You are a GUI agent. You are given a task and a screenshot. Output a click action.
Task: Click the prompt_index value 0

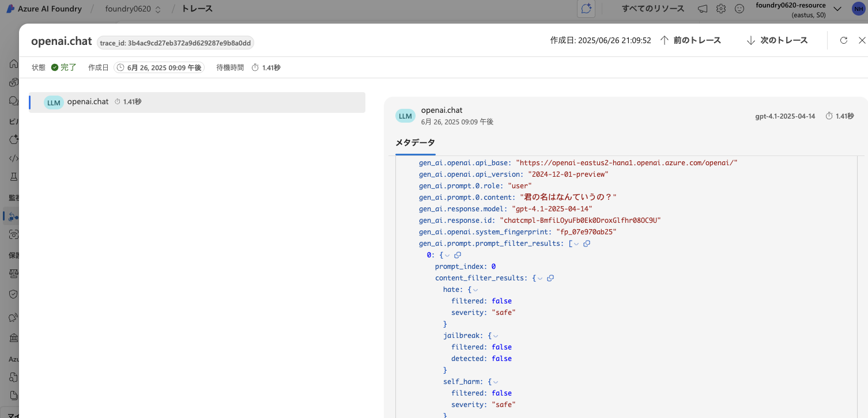coord(493,267)
